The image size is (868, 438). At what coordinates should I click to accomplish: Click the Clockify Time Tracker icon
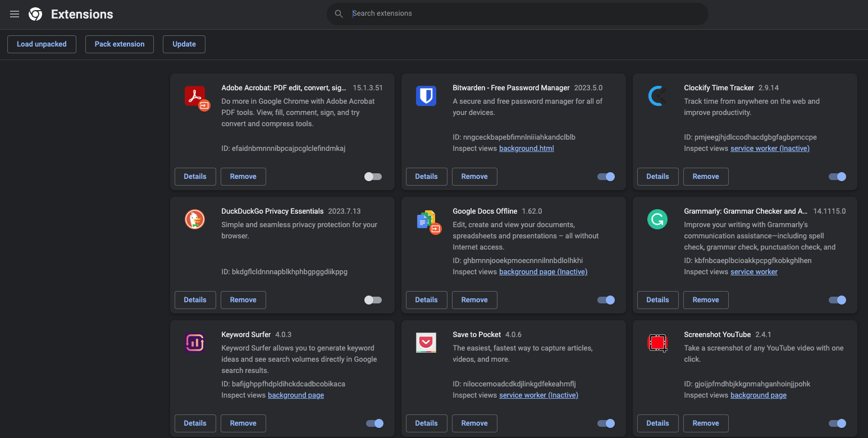click(657, 96)
